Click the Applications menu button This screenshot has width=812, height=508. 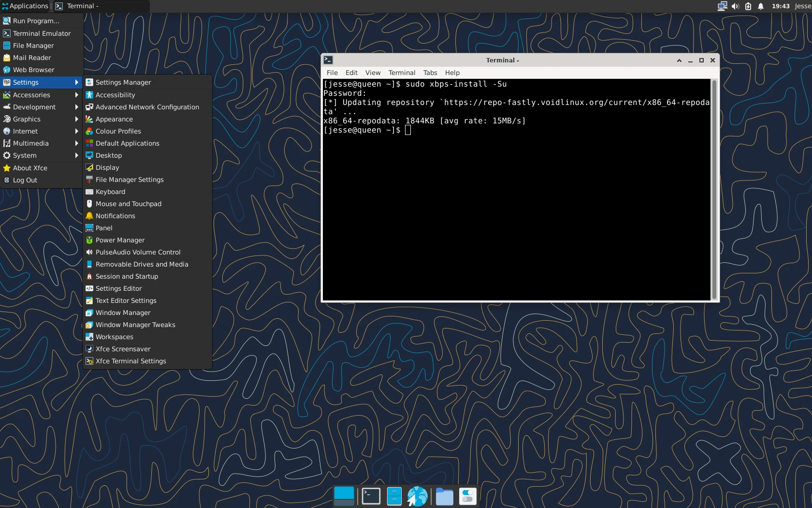(x=25, y=6)
